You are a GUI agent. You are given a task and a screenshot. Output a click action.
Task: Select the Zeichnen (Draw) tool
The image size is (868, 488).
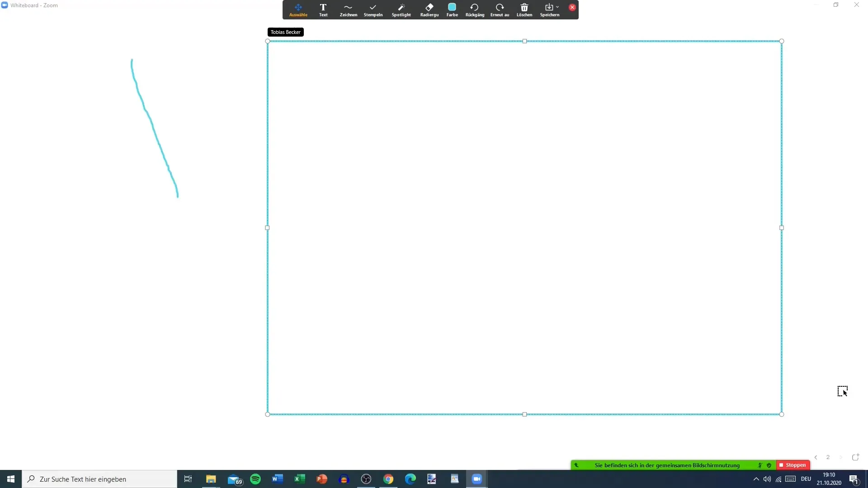348,9
